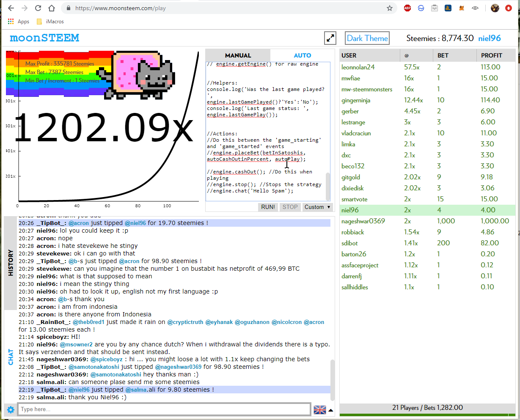Open the blue circular extension icon

421,8
